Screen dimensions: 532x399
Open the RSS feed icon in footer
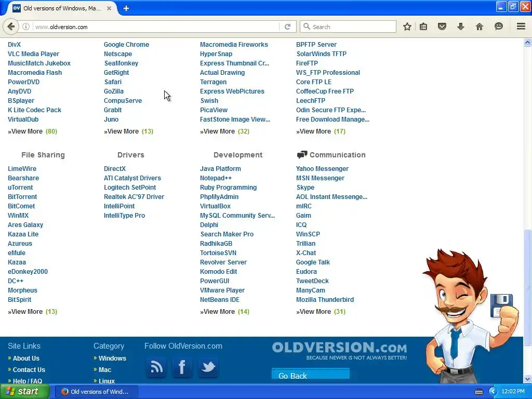click(156, 367)
